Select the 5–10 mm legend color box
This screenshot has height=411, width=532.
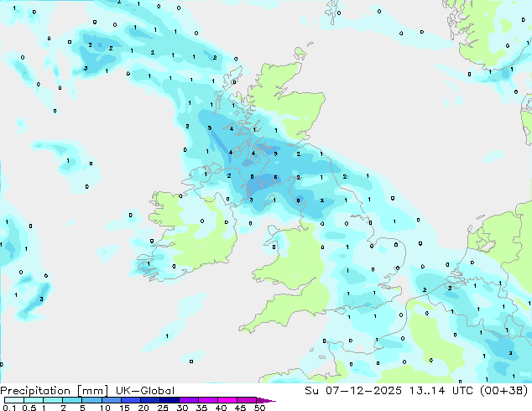coord(91,400)
